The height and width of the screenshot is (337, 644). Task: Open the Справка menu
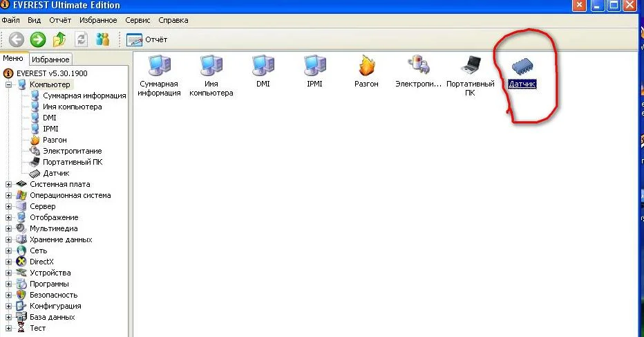click(173, 20)
